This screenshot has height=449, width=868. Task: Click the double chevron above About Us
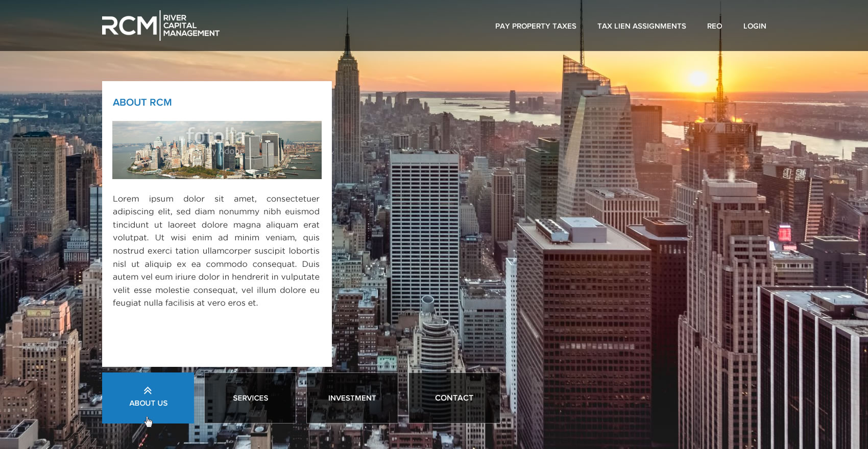coord(148,391)
